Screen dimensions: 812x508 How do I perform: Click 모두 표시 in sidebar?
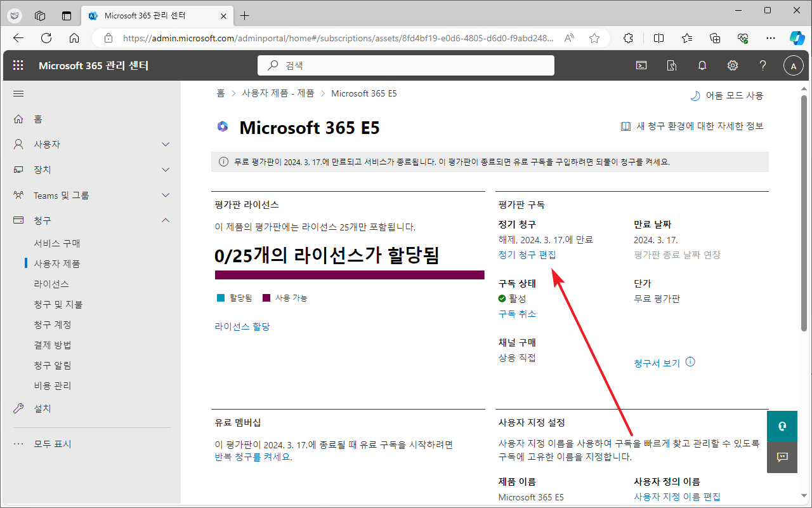[53, 444]
